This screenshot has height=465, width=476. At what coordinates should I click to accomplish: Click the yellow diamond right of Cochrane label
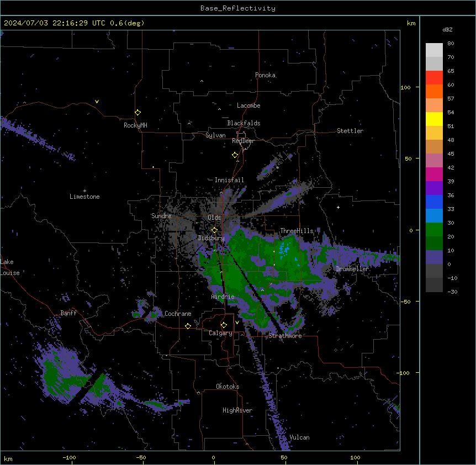pos(188,326)
